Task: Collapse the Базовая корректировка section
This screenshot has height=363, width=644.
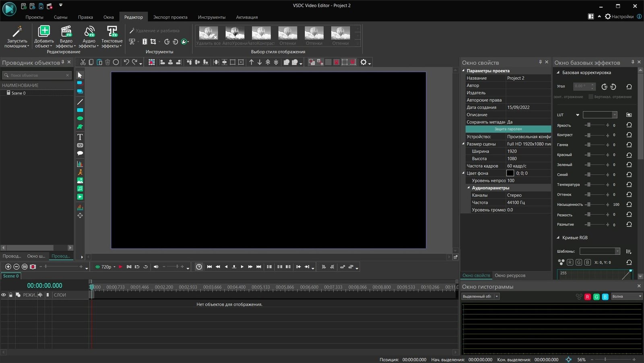Action: point(558,73)
